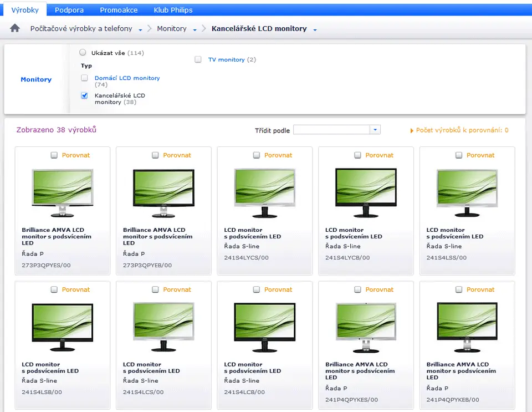The height and width of the screenshot is (412, 532).
Task: Check Porovnat for 241S4LSB/00
Action: coord(54,289)
